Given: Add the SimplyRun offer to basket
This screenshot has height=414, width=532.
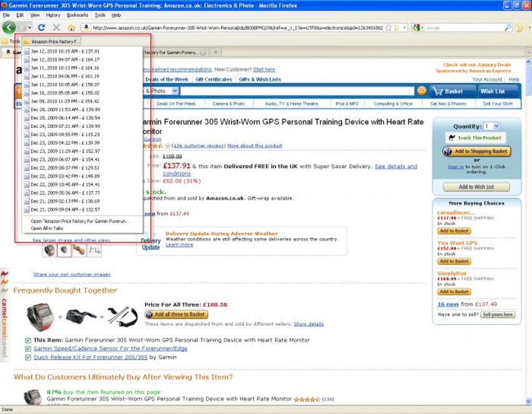Looking at the screenshot, I should coord(454,291).
